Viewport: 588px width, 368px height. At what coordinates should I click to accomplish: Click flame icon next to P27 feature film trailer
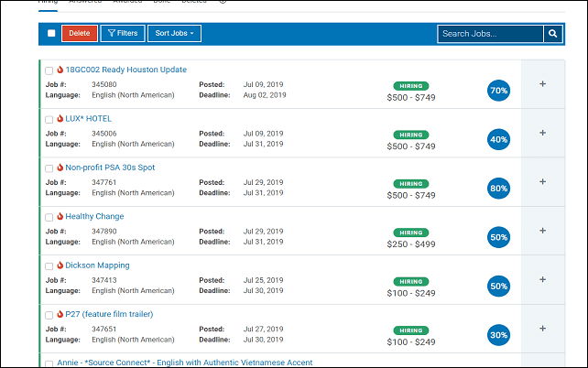point(60,315)
